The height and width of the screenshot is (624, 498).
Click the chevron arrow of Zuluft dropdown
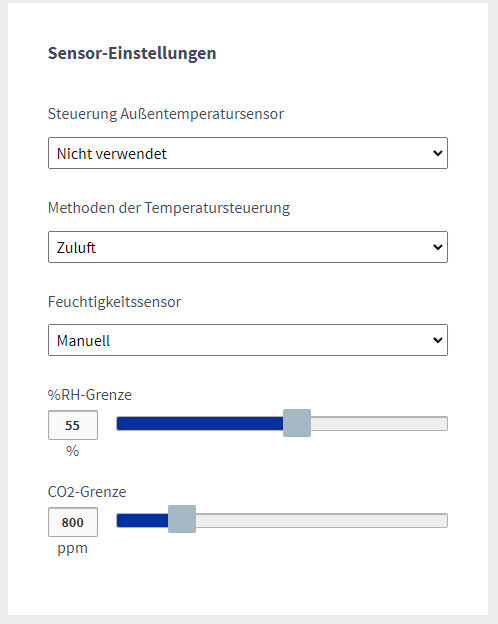pos(437,247)
